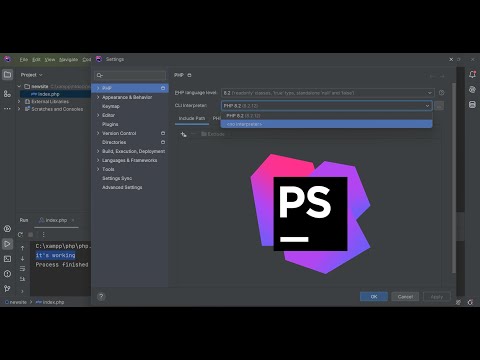This screenshot has width=480, height=360.
Task: Open the AI Assistant spiral icon on right bar
Action: click(472, 89)
